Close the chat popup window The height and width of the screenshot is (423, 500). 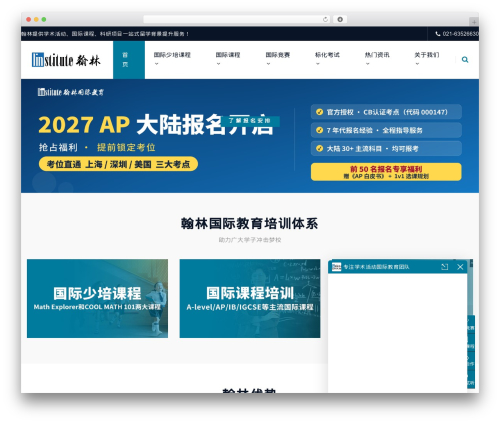coord(460,267)
